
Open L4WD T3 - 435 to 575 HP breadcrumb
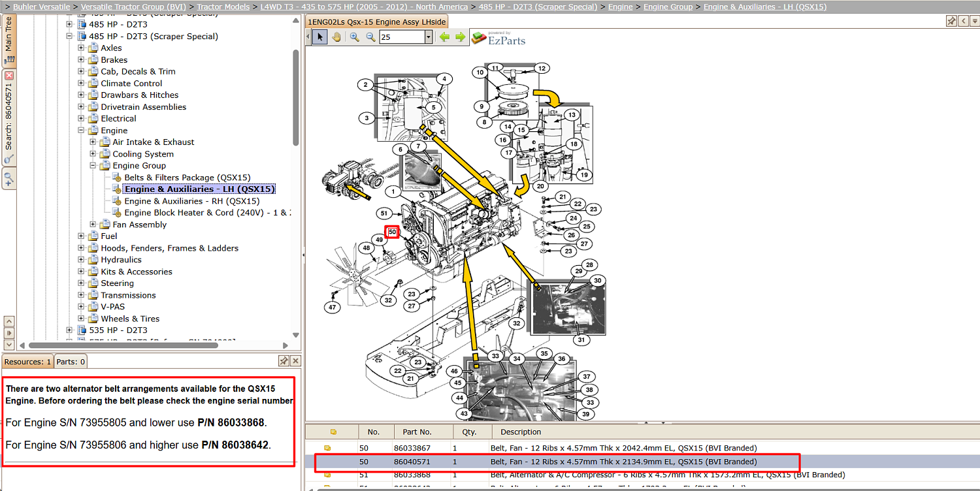click(364, 7)
